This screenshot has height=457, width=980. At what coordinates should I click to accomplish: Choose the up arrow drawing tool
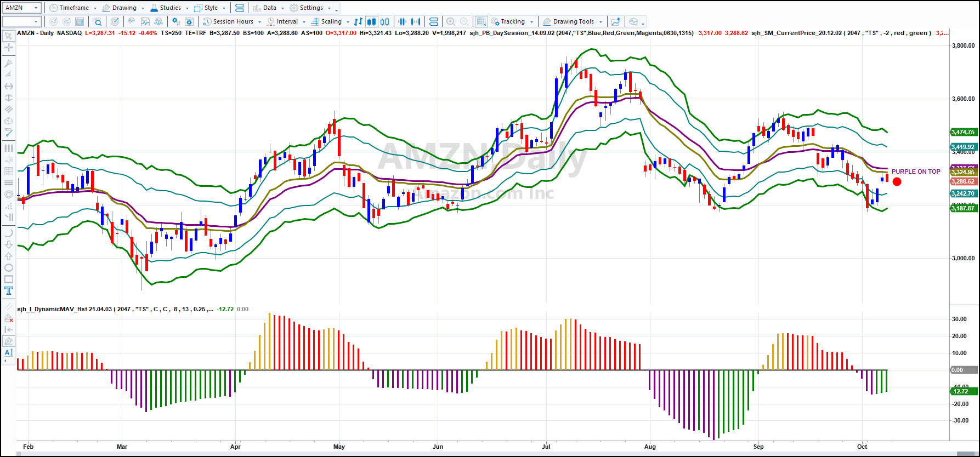9,256
